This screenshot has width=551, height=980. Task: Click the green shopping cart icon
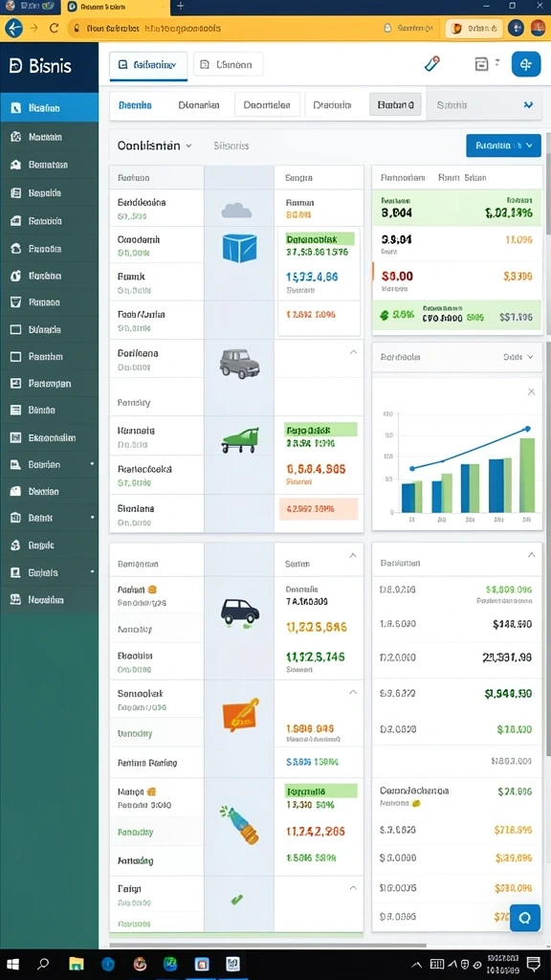click(x=240, y=440)
